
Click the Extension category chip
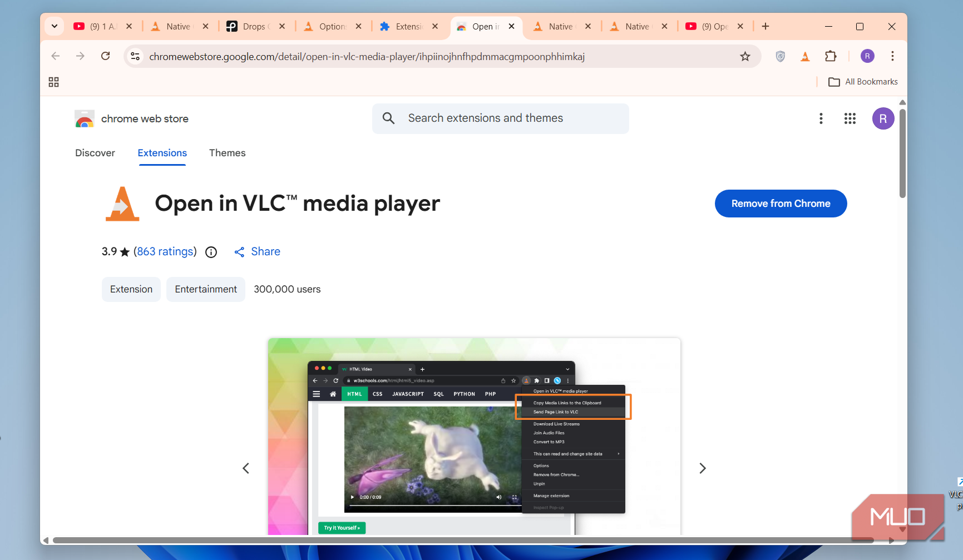point(131,289)
